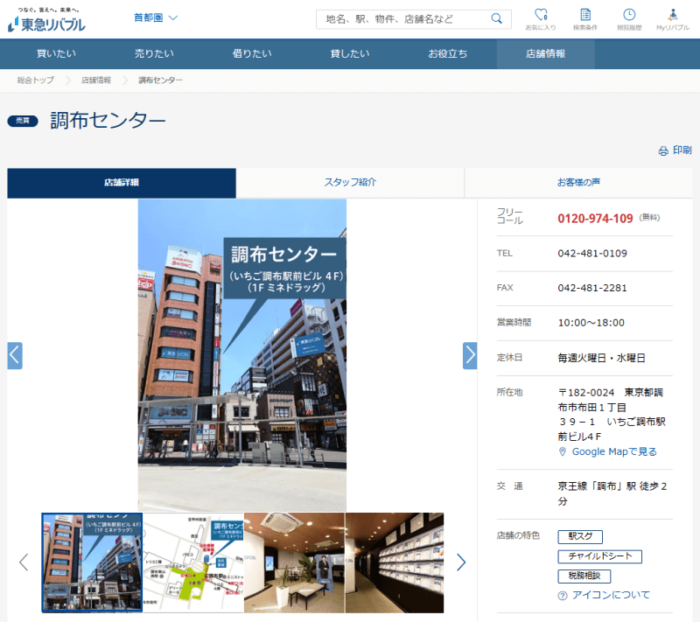This screenshot has width=700, height=622.
Task: Switch to the お客様の声 tab
Action: 579,183
